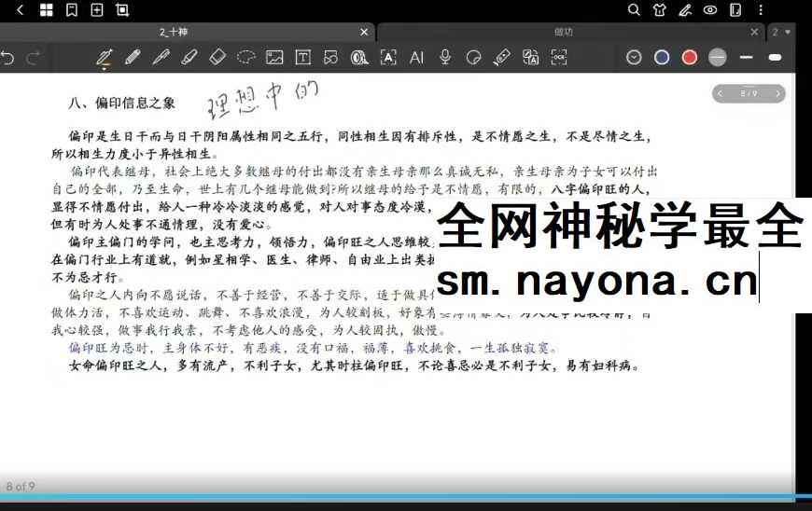Insert a text box

303,57
